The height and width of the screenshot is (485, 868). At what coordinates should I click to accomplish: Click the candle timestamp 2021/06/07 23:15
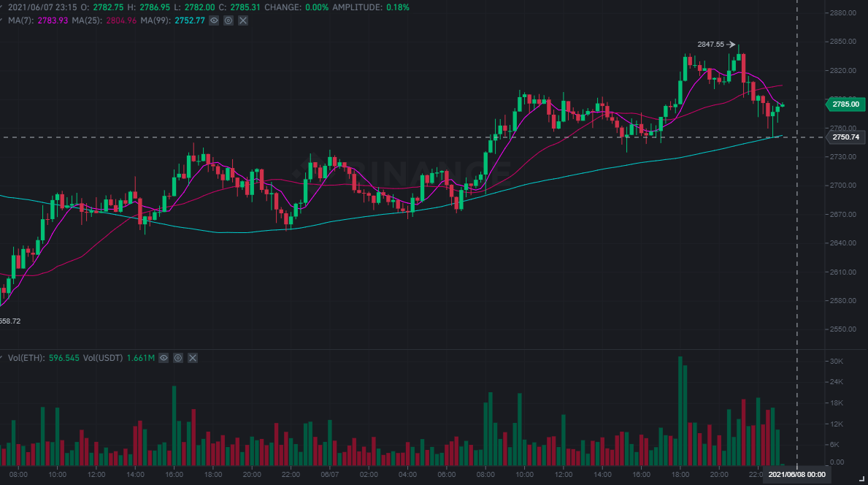pos(42,8)
